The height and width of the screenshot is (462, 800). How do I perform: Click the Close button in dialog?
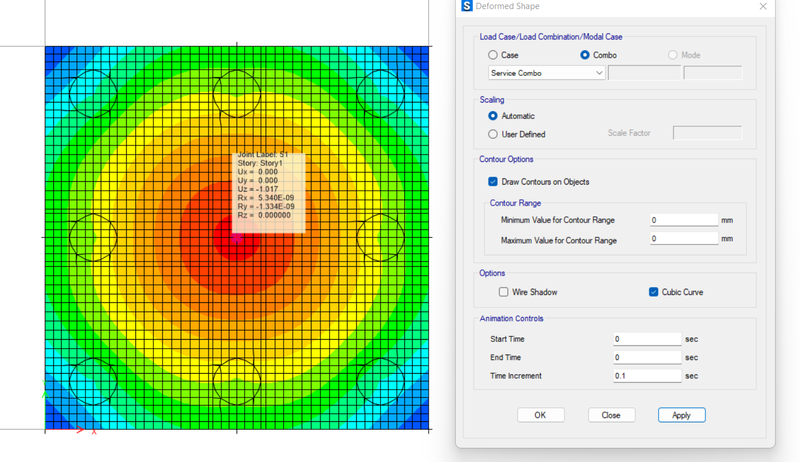pyautogui.click(x=611, y=415)
